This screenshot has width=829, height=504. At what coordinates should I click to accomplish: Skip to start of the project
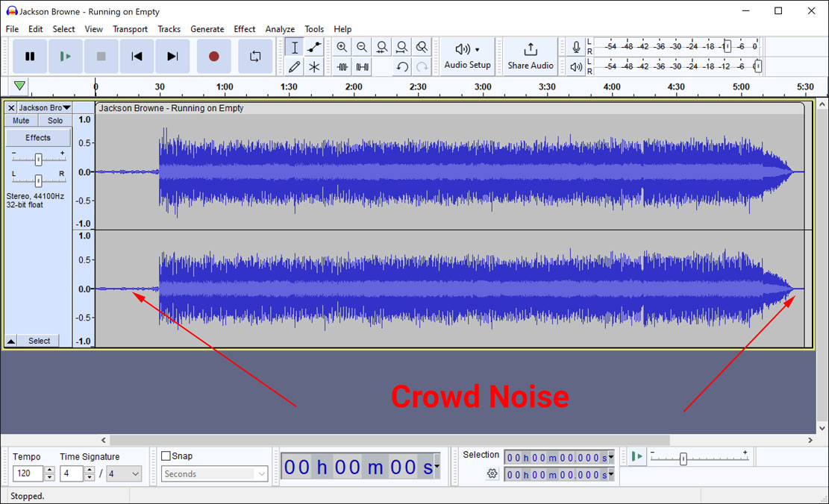point(137,56)
